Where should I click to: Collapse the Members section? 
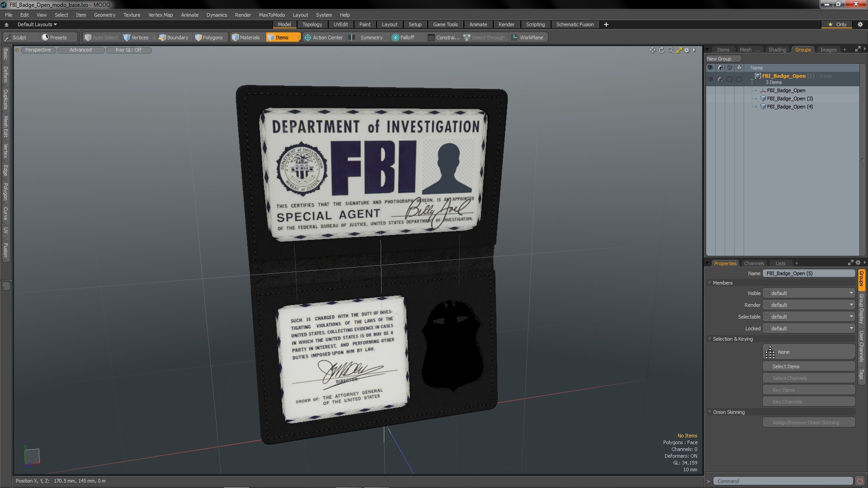point(709,283)
